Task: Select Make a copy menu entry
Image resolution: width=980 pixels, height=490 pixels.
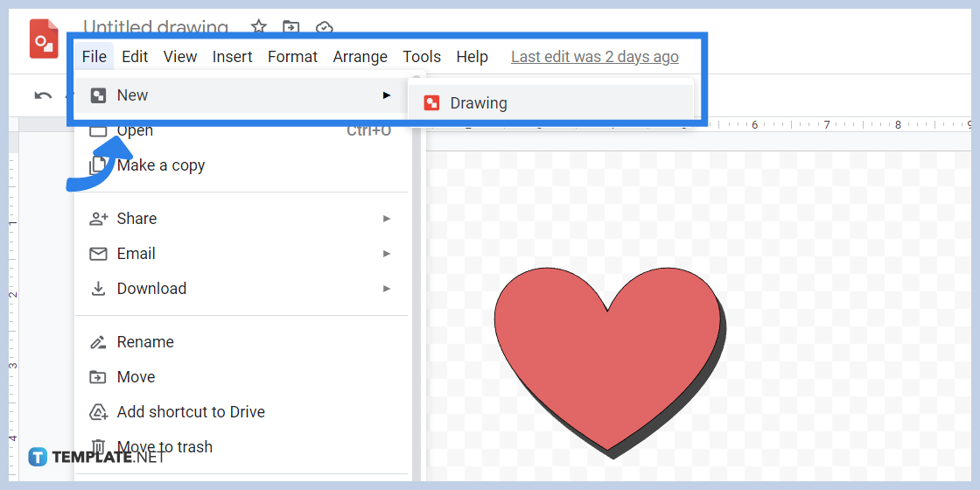Action: coord(241,165)
